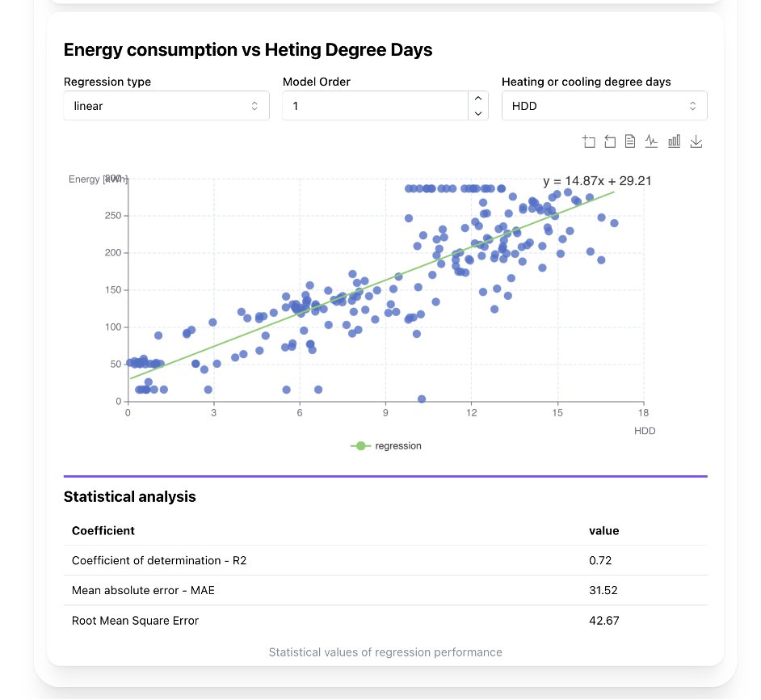Click the Regression type field label
Screen dimensions: 761x700
(x=107, y=82)
